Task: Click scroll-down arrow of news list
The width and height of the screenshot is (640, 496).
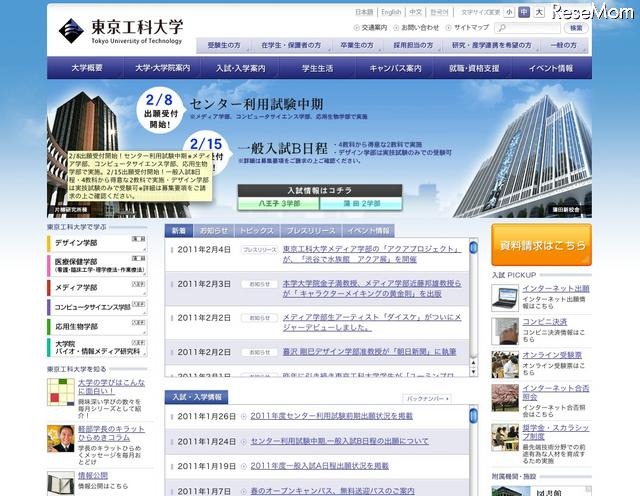Action: click(473, 372)
